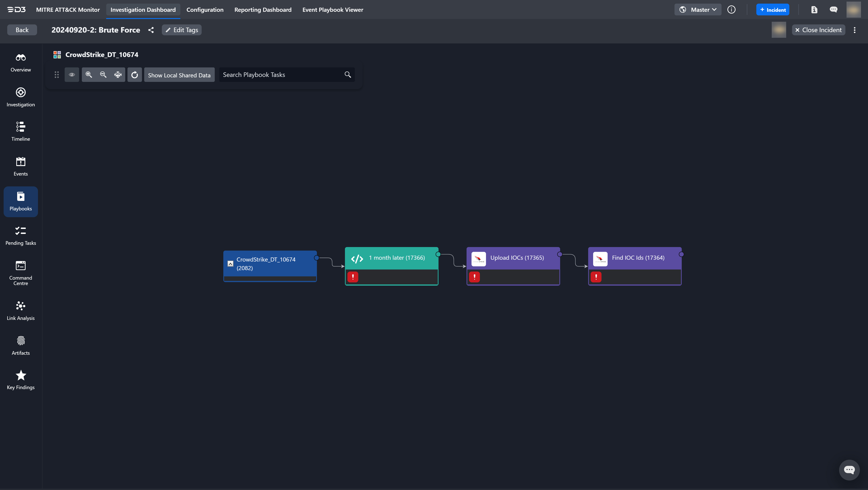Toggle the eye visibility button in toolbar

click(x=72, y=74)
